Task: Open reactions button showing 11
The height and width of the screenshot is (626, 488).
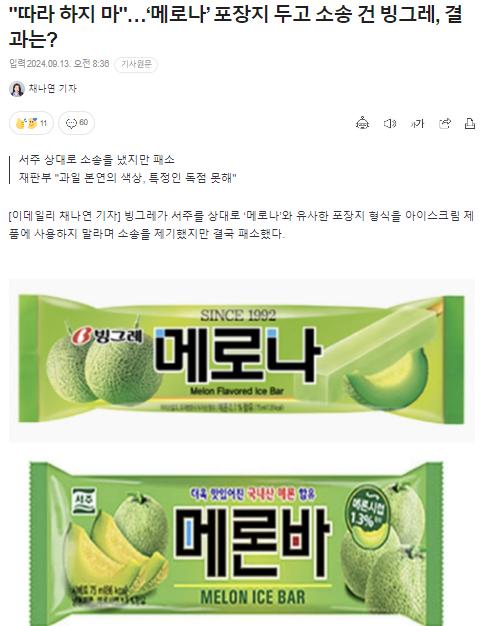Action: [x=32, y=123]
